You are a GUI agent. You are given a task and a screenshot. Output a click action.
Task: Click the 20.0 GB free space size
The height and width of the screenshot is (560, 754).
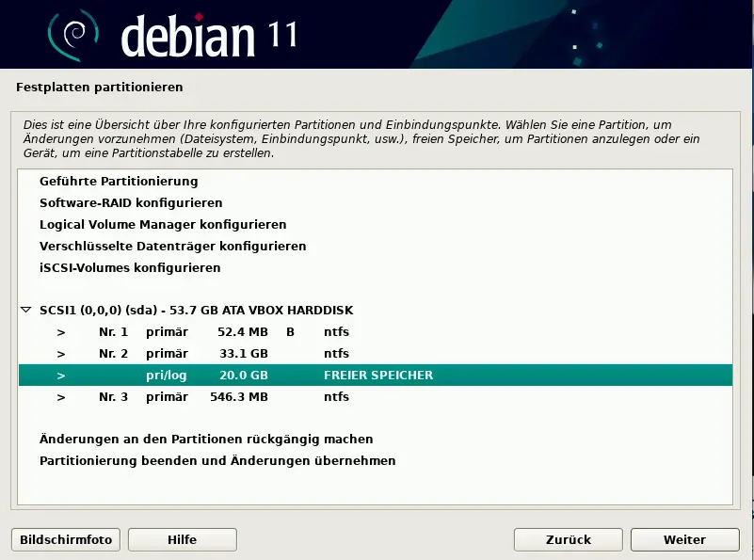point(243,376)
